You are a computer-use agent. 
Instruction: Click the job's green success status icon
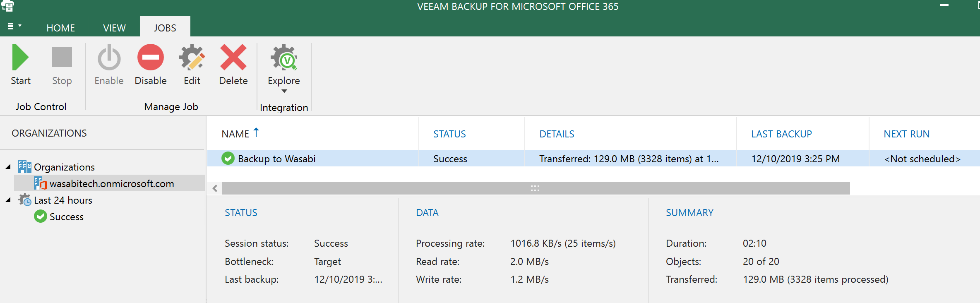coord(228,158)
